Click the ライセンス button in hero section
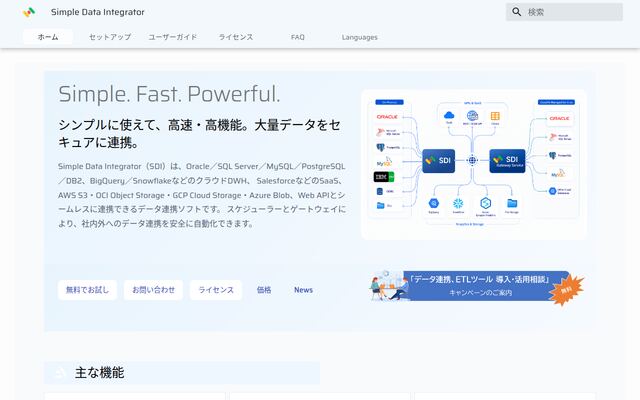Viewport: 640px width, 400px height. [x=216, y=290]
